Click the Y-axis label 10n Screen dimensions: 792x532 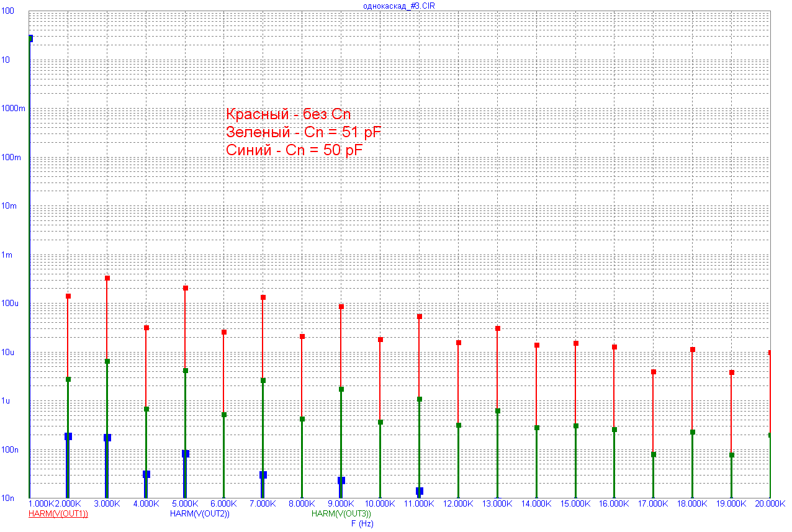pos(7,498)
